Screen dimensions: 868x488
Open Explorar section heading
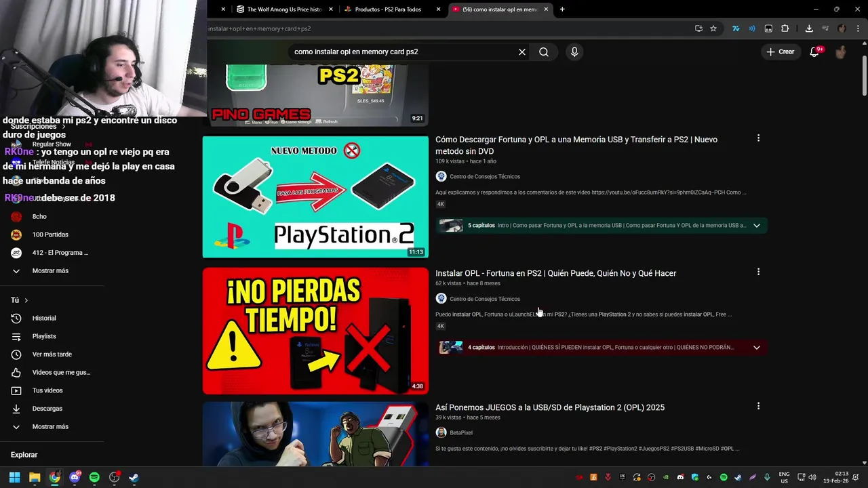[x=24, y=455]
